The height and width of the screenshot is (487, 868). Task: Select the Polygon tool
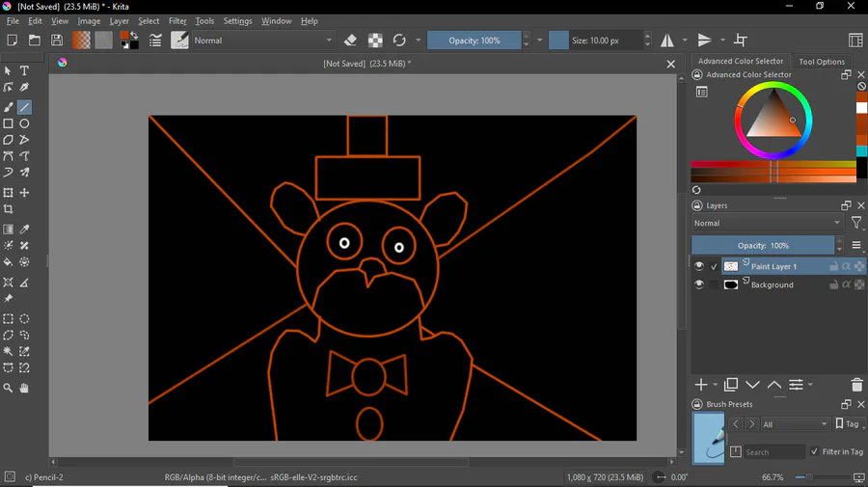pos(9,140)
